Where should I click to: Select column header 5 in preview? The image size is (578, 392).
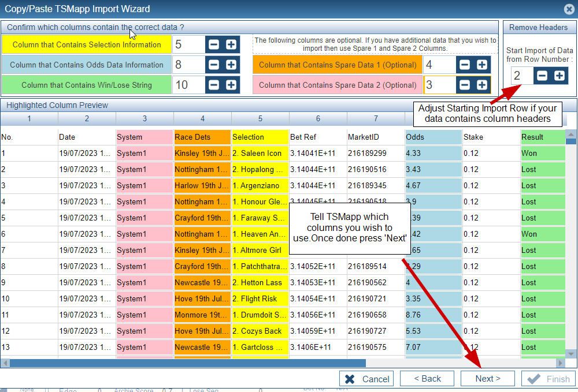[x=260, y=118]
